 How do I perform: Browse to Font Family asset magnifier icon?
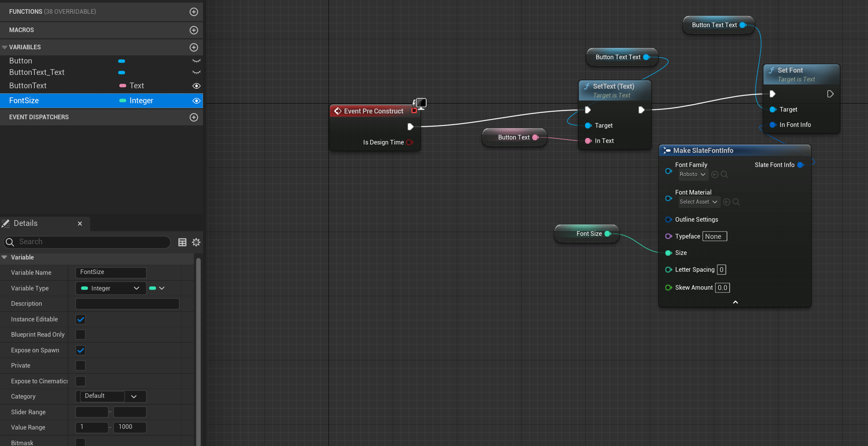[724, 175]
